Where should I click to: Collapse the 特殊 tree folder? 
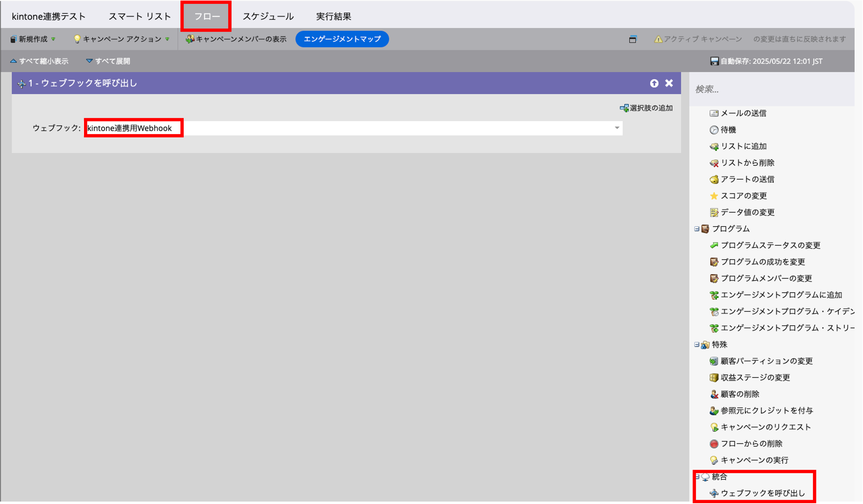(697, 344)
